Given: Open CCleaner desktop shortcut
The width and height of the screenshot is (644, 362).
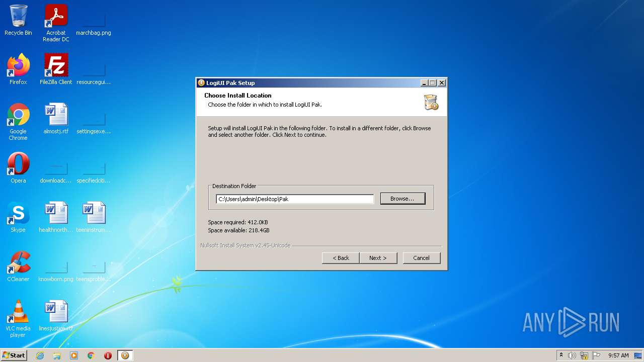Looking at the screenshot, I should 18,266.
